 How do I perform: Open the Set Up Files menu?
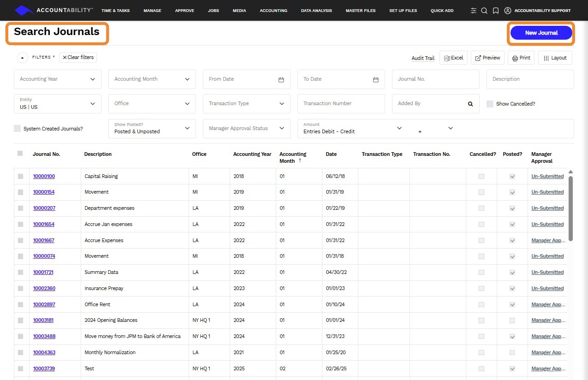pos(403,11)
